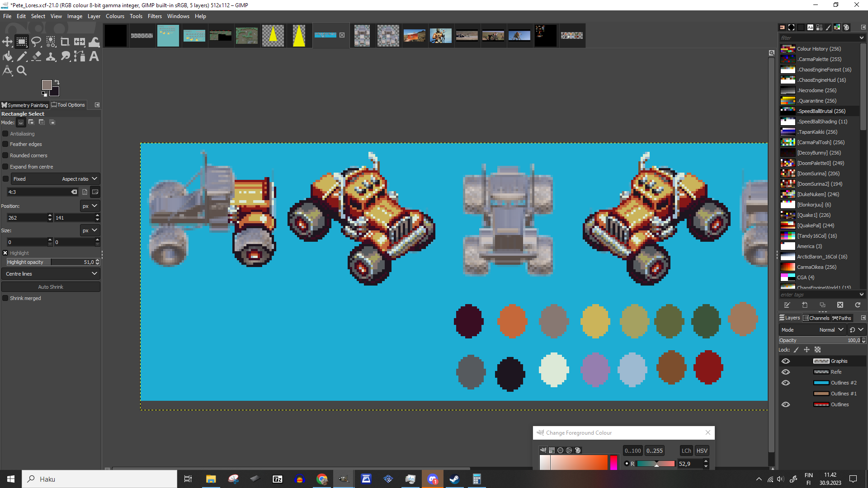
Task: Enable Expand from centre checkbox
Action: [x=5, y=167]
